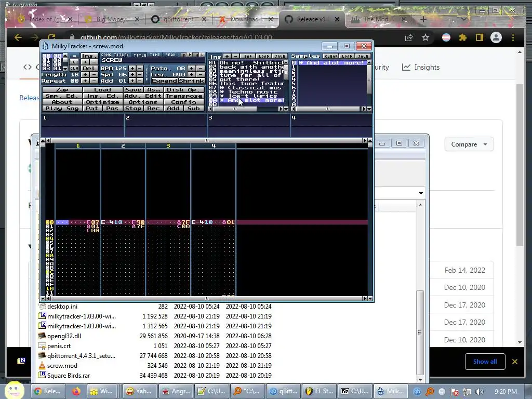This screenshot has height=399, width=532.
Task: Click the CLN order list button
Action: pos(74,68)
